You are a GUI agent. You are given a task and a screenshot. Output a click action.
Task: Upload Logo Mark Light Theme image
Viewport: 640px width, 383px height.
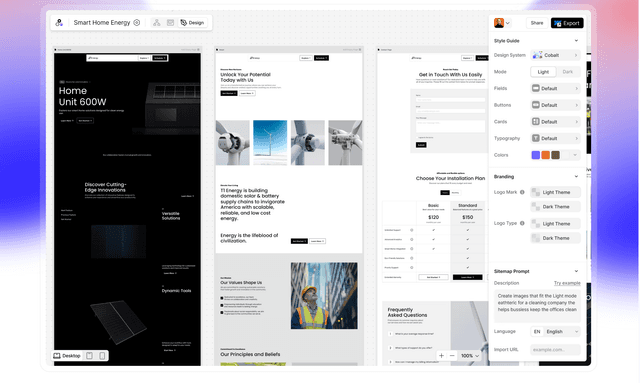pos(555,192)
